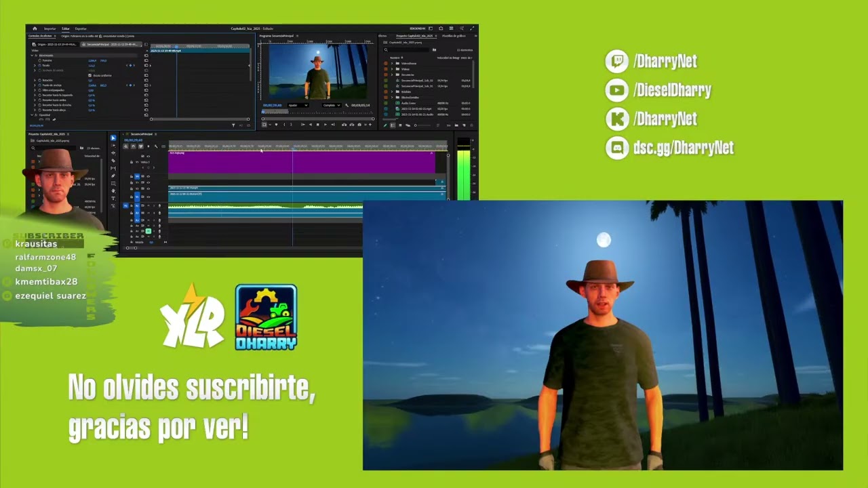Toggle the green M mute button on audio track

tap(148, 231)
